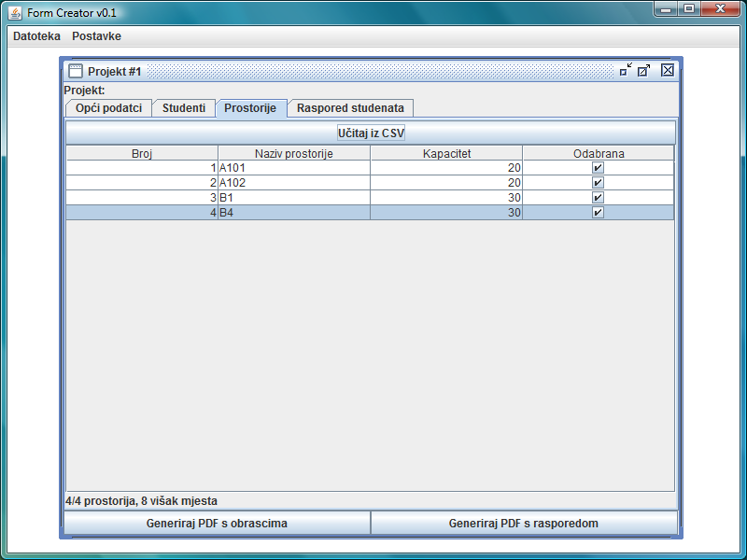The image size is (747, 560).
Task: Select the A102 room name cell
Action: (294, 183)
